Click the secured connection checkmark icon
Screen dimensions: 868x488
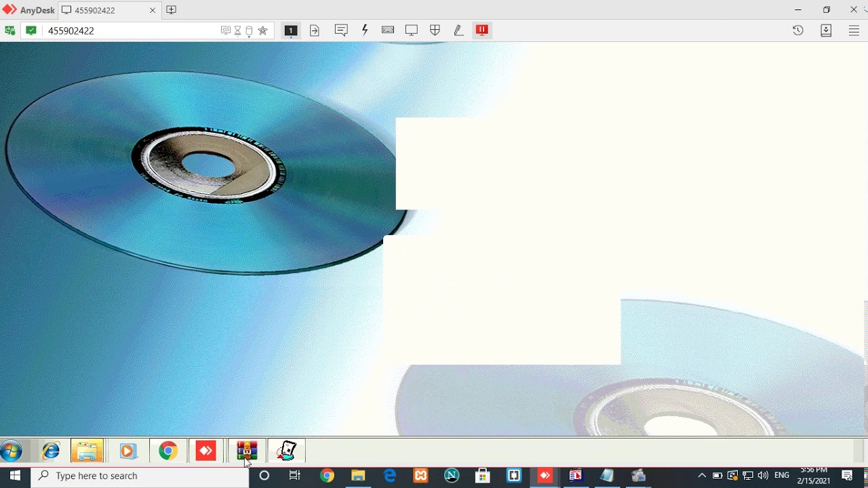(31, 30)
